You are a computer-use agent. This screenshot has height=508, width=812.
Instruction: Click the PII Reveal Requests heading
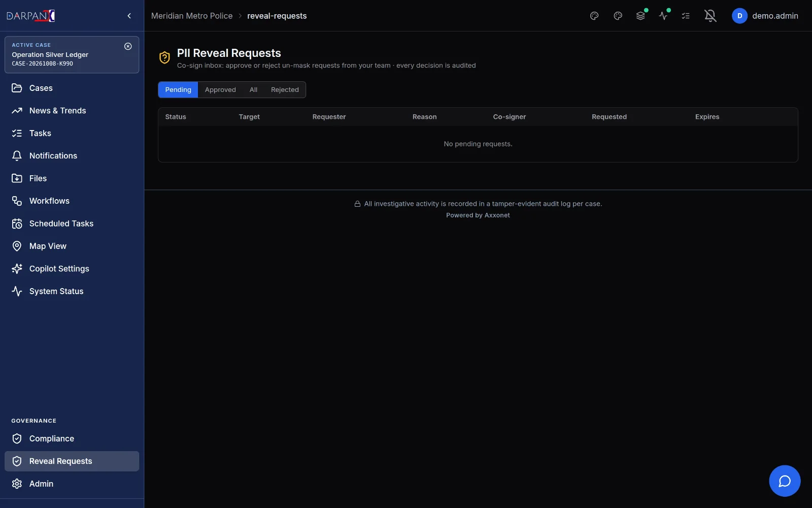tap(229, 53)
